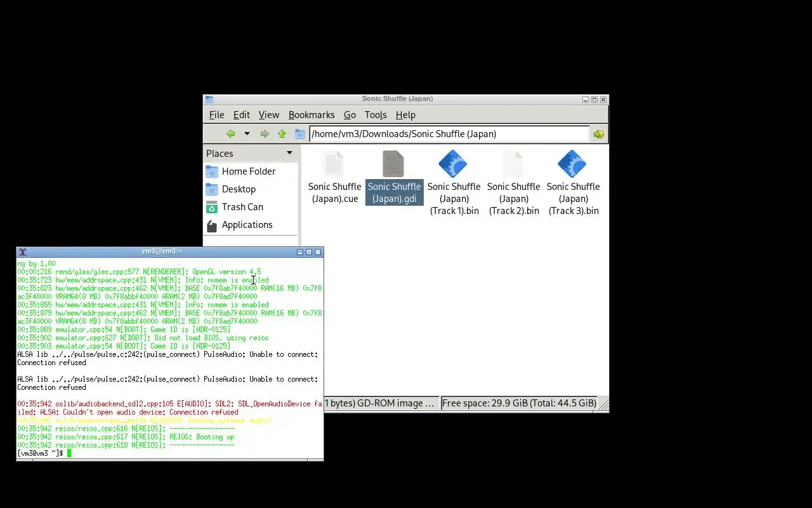812x508 pixels.
Task: Click the 'Sonic Shuffle (Japan).cue' filename label
Action: coord(334,192)
